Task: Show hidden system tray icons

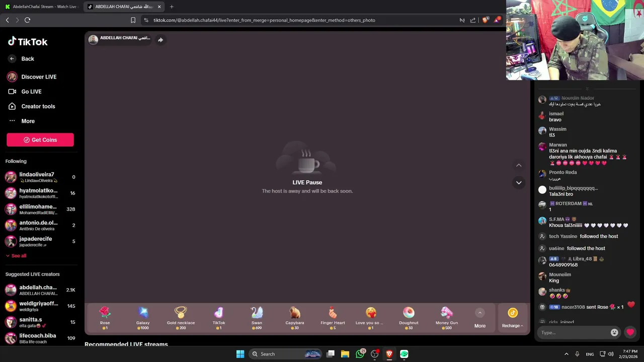Action: pos(566,354)
